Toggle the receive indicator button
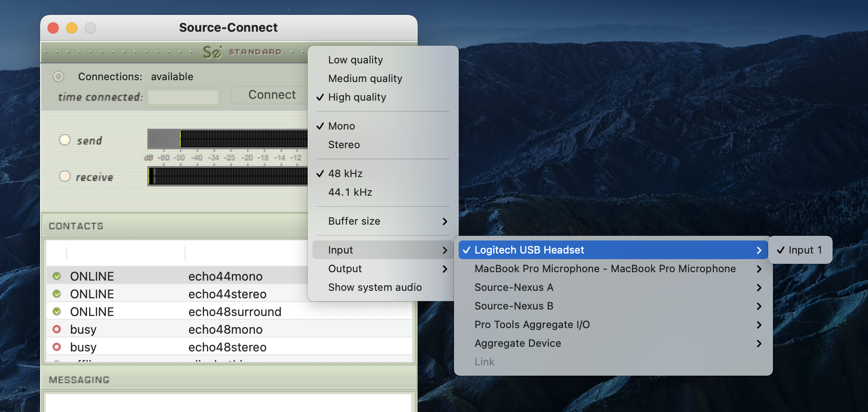This screenshot has width=868, height=412. click(65, 176)
